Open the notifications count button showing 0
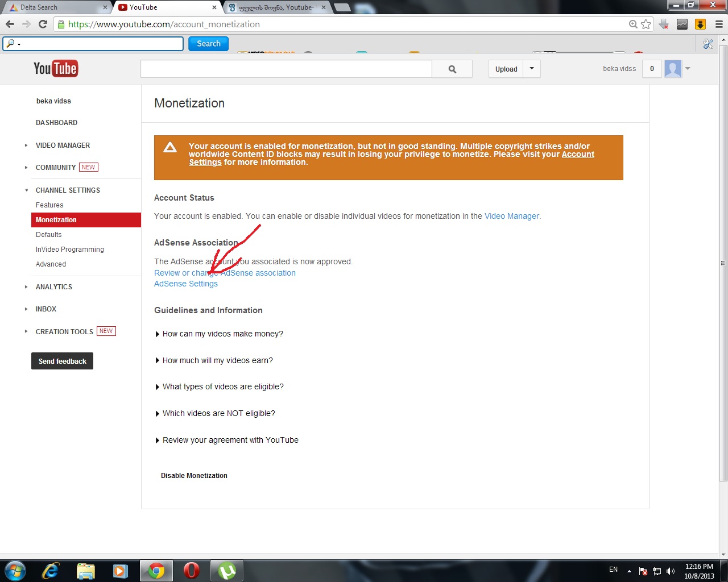Viewport: 728px width, 582px height. pyautogui.click(x=652, y=69)
